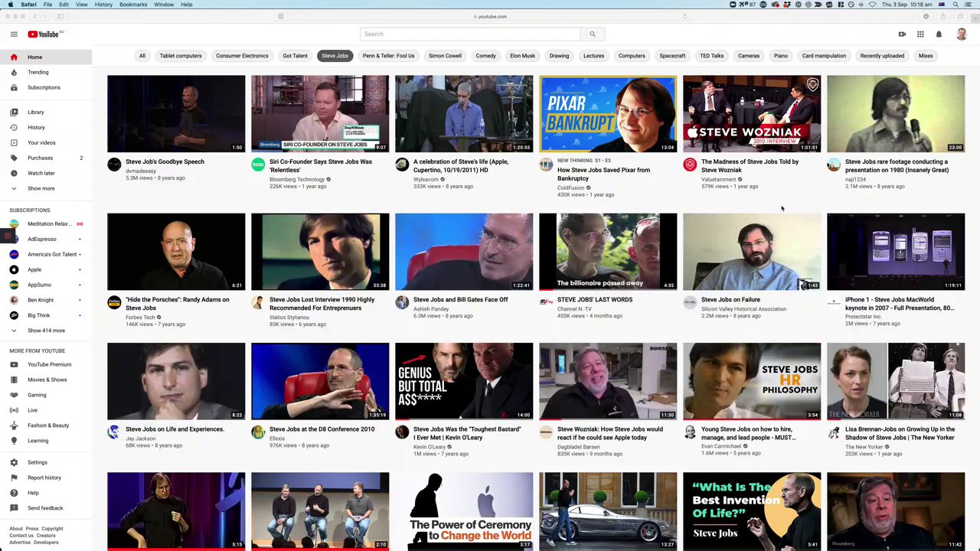This screenshot has height=551, width=980.
Task: Select the Recently uploaded filter chip
Action: 882,56
